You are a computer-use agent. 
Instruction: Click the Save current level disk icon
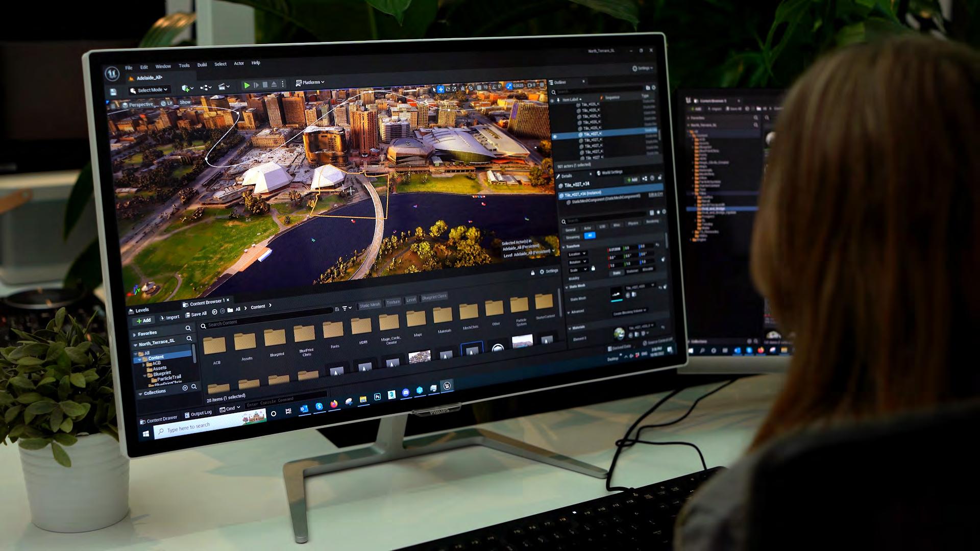coord(113,92)
